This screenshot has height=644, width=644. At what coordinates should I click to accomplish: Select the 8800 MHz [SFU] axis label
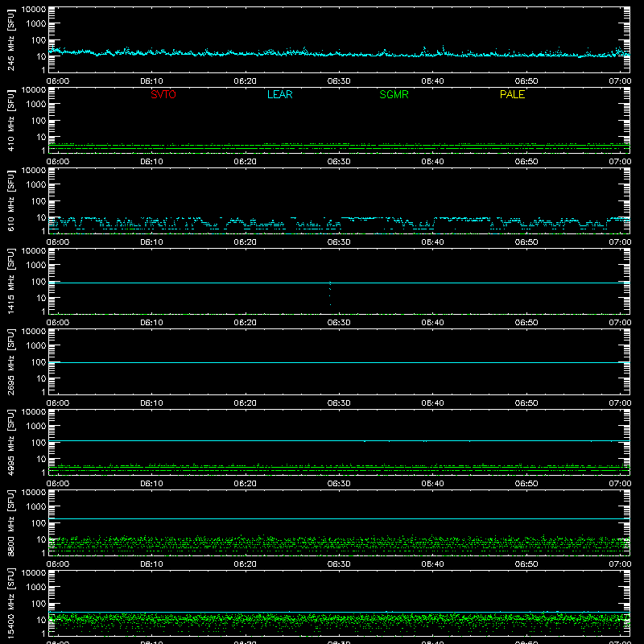(10, 522)
